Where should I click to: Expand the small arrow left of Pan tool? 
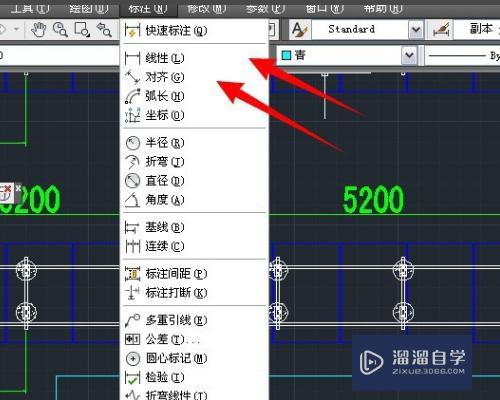(x=16, y=29)
